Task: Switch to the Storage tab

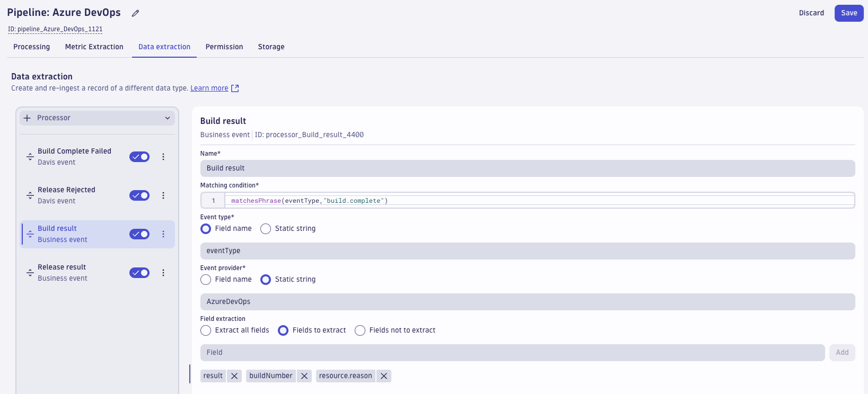Action: click(x=271, y=47)
